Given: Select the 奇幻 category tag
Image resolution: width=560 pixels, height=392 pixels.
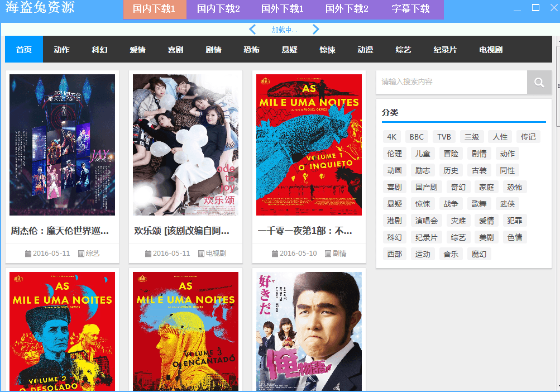Looking at the screenshot, I should [458, 187].
